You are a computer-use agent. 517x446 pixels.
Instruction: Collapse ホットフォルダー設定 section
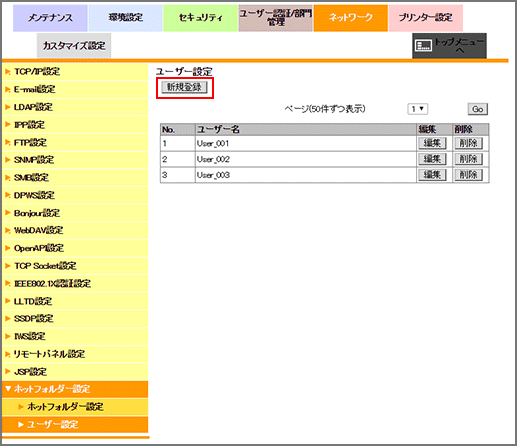click(75, 389)
